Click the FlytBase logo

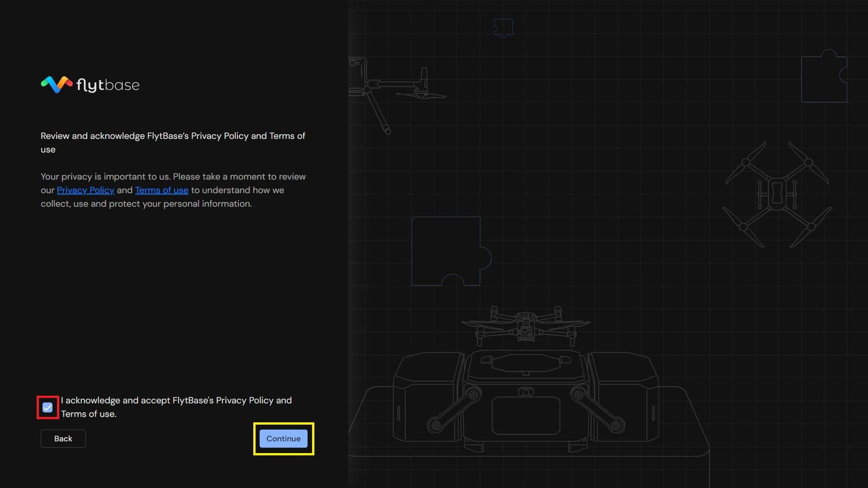(90, 85)
